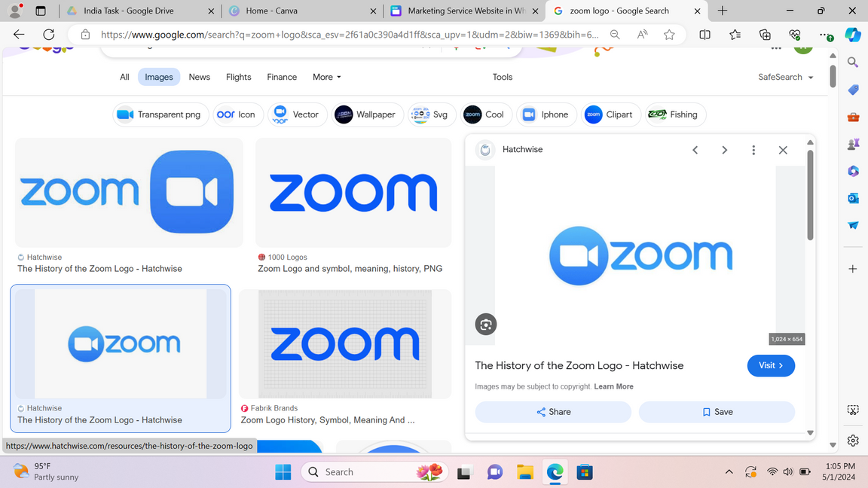Open the sidebar settings gear
This screenshot has width=868, height=488.
tap(853, 441)
